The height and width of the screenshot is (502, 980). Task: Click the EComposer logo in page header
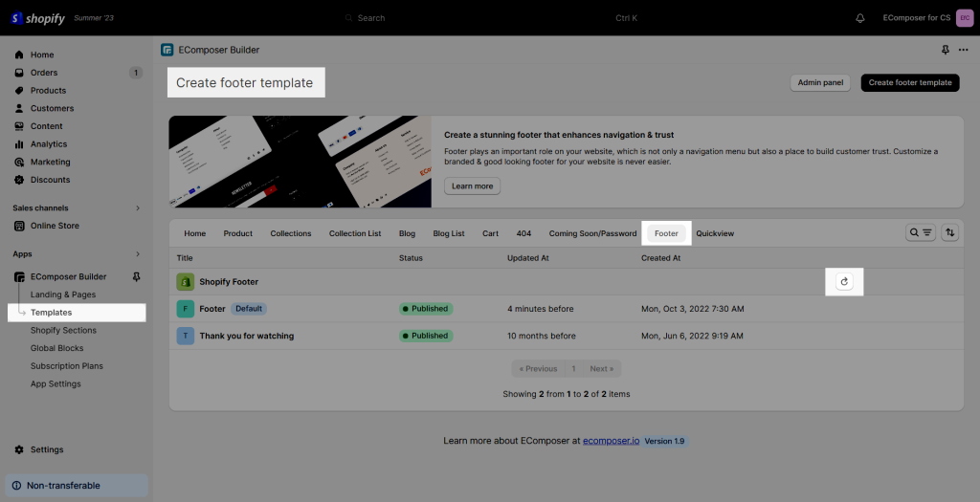point(167,50)
